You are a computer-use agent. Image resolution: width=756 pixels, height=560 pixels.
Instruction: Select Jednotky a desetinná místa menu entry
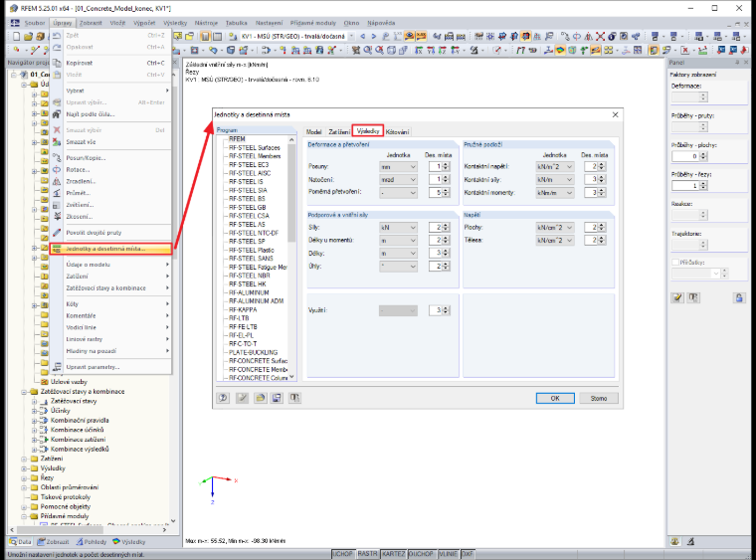(110, 249)
